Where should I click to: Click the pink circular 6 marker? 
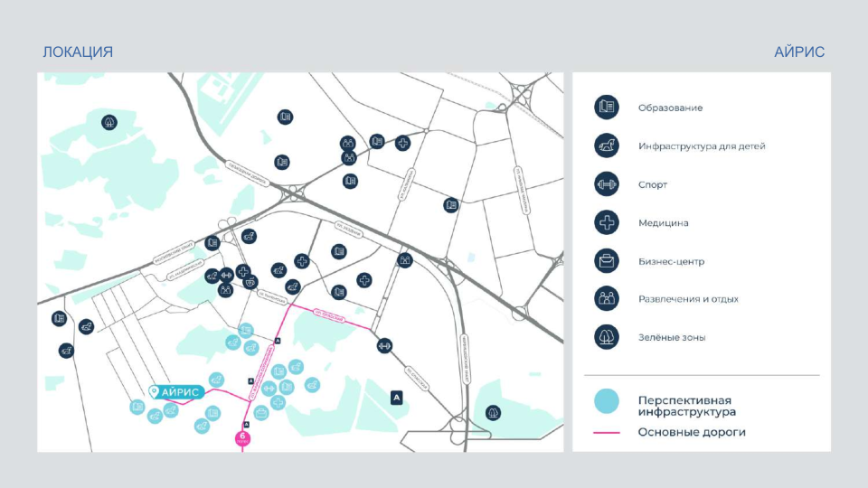pyautogui.click(x=242, y=438)
